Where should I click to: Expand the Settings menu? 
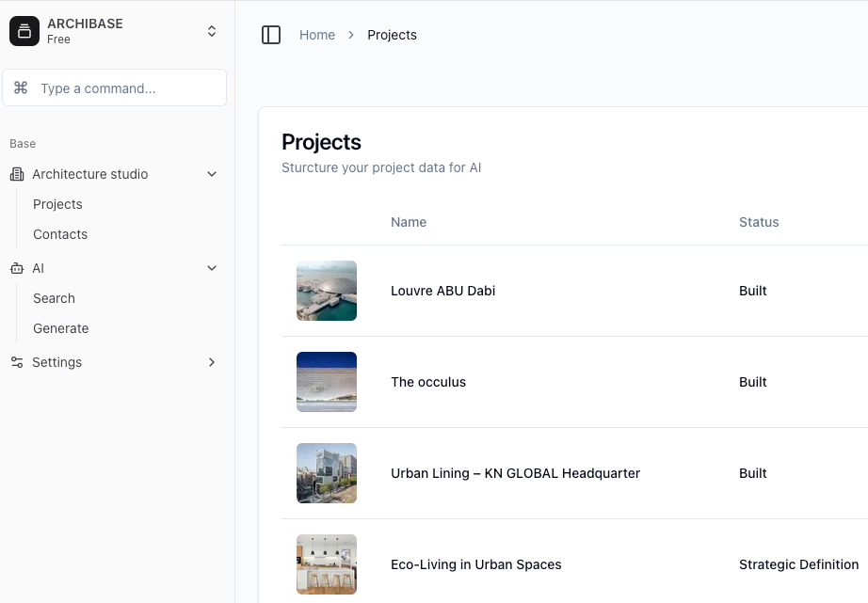coord(212,362)
